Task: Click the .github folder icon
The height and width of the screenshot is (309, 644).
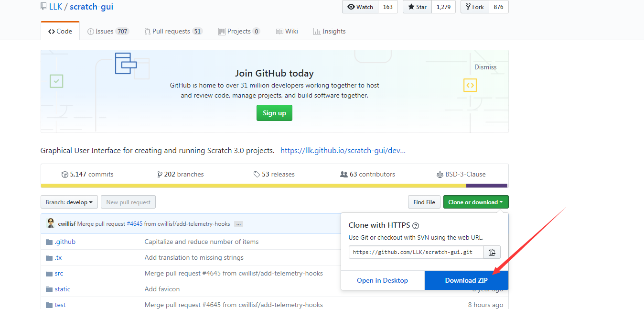Action: (49, 242)
